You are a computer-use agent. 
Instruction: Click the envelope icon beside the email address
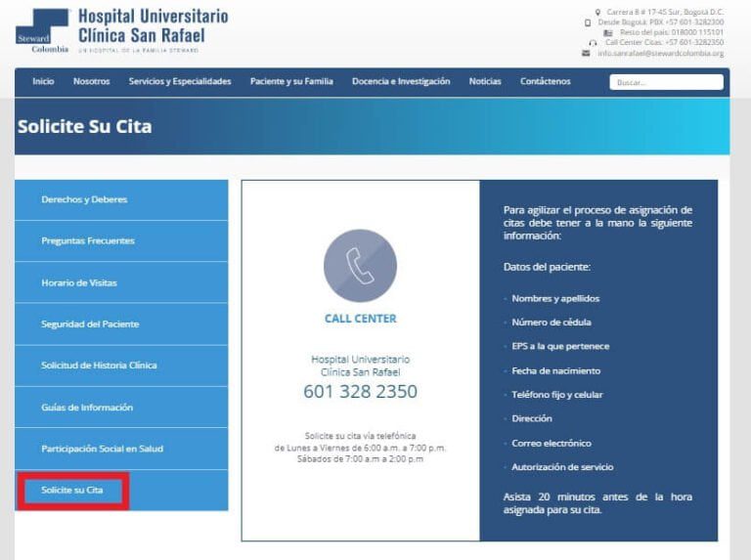pos(586,53)
